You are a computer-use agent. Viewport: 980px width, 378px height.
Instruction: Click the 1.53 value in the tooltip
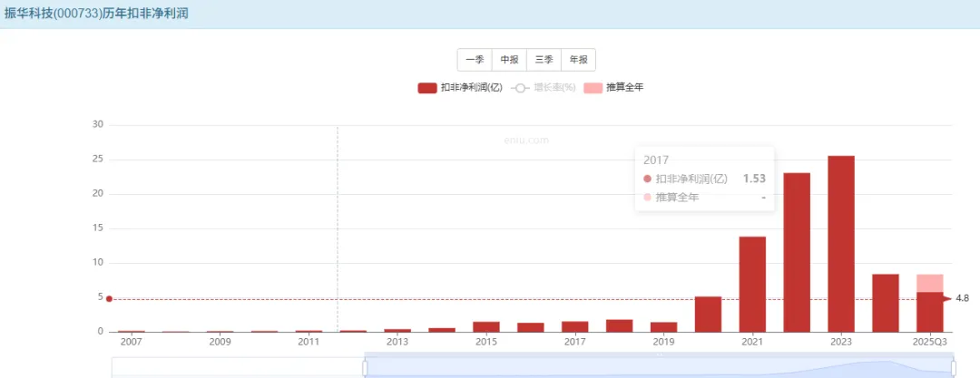point(754,179)
